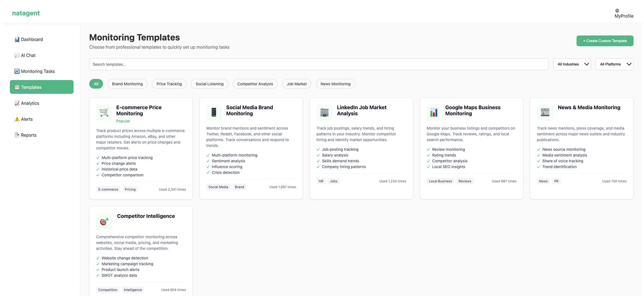This screenshot has width=644, height=296.
Task: Click the smartphone icon on Social Media card
Action: [214, 112]
